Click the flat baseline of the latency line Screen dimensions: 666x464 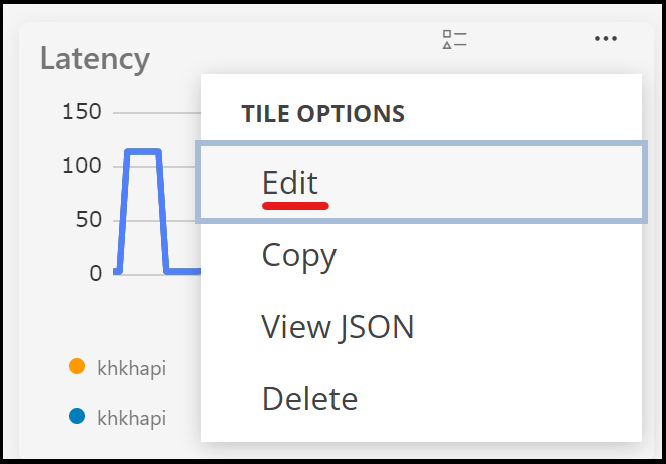coord(185,270)
